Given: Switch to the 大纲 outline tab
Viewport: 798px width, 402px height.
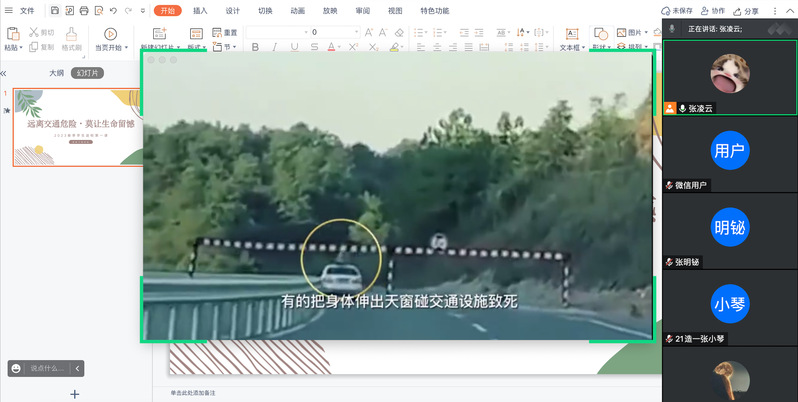Looking at the screenshot, I should pos(57,73).
